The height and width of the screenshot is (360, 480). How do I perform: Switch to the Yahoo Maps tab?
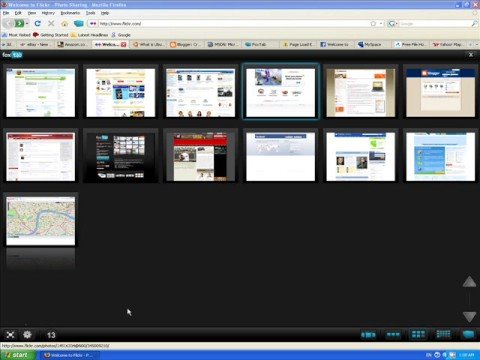[448, 44]
